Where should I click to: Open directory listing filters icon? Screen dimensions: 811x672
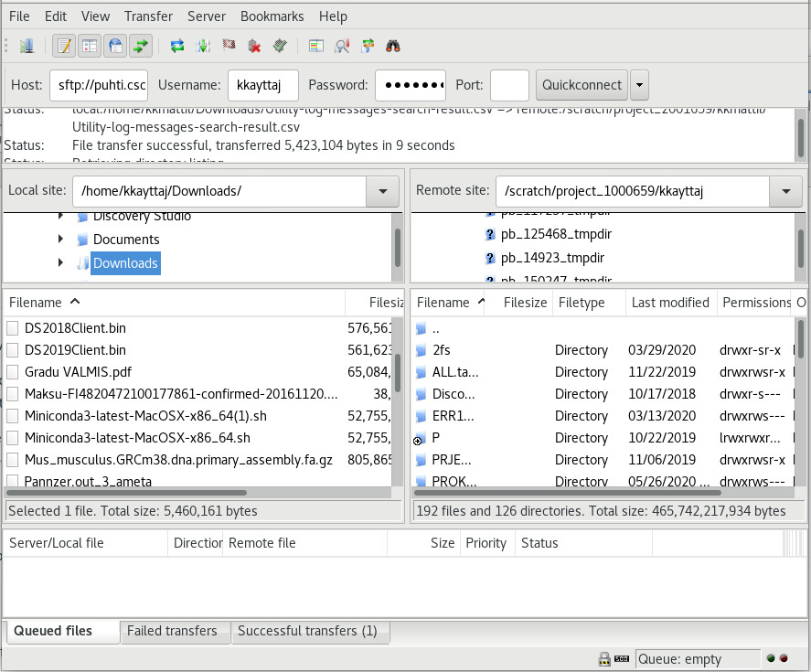(316, 46)
